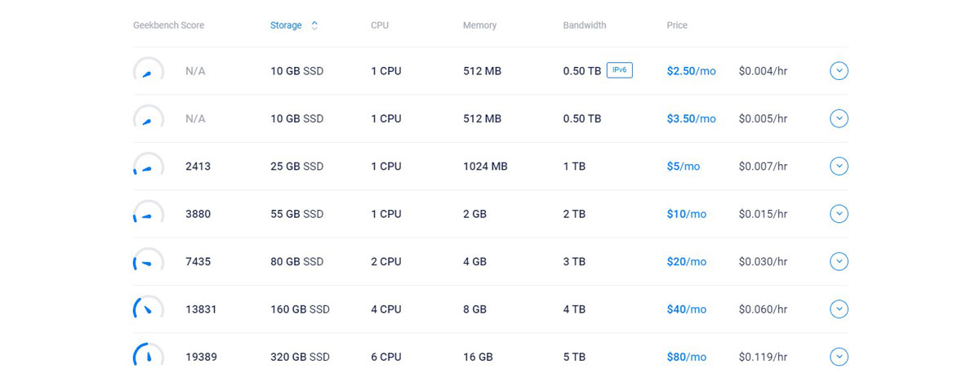Click the 2 CPU cell
Screen dimensions: 980x378
click(x=386, y=261)
